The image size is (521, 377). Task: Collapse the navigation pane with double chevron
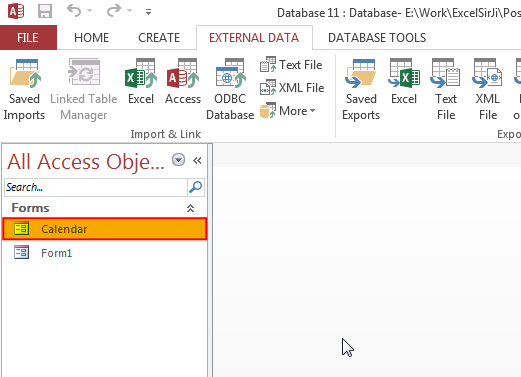tap(197, 161)
